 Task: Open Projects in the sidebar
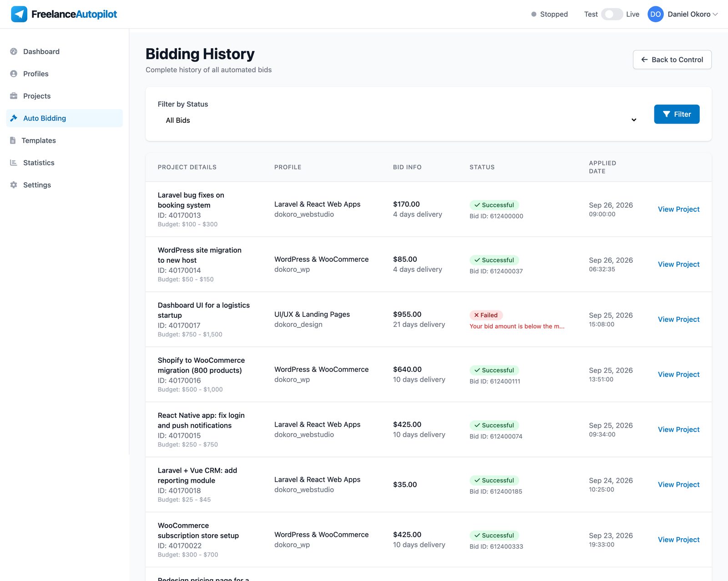click(x=65, y=96)
